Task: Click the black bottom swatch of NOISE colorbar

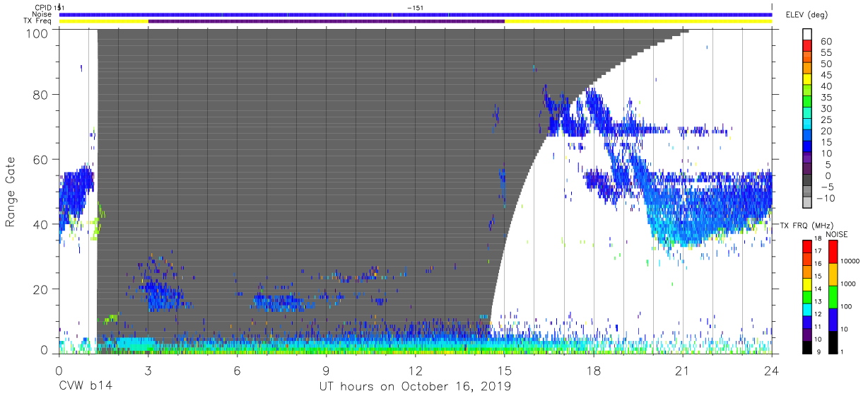Action: [x=832, y=342]
